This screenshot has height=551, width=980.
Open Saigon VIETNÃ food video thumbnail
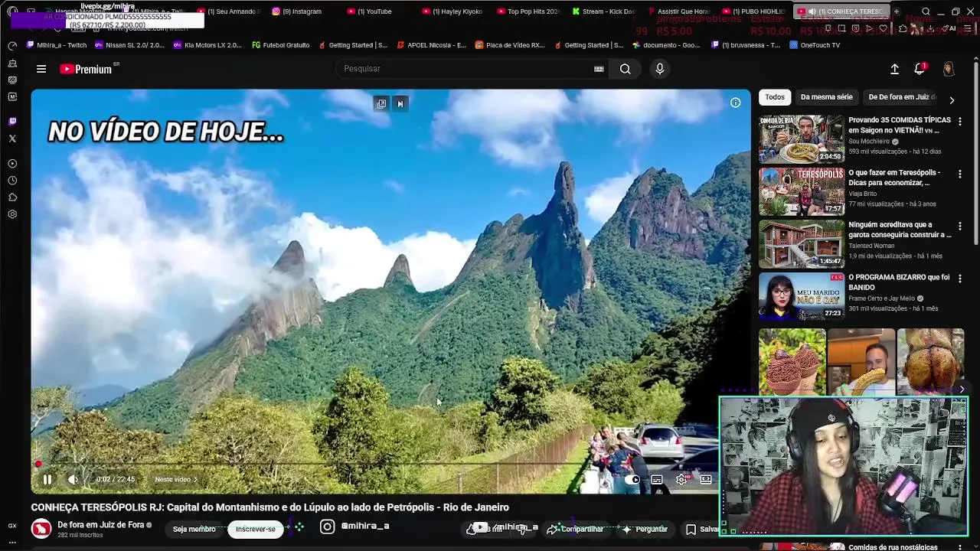coord(801,139)
